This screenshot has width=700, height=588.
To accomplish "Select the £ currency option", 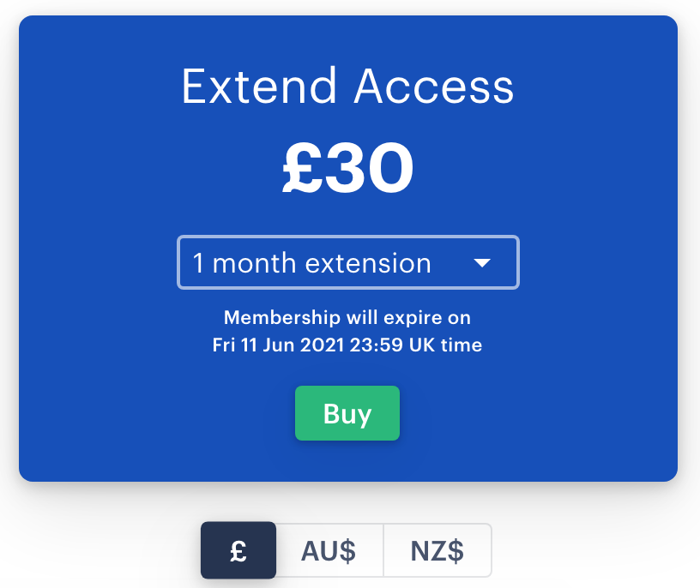I will click(238, 550).
